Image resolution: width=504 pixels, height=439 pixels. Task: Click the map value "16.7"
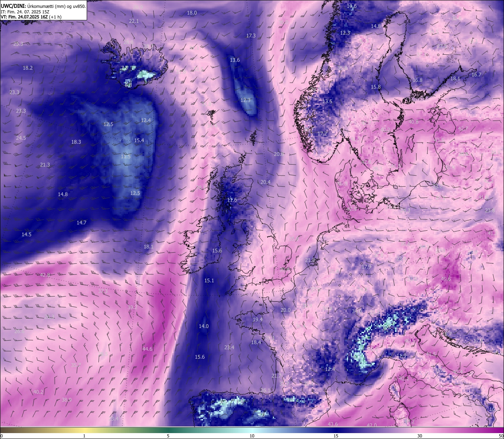point(476,74)
